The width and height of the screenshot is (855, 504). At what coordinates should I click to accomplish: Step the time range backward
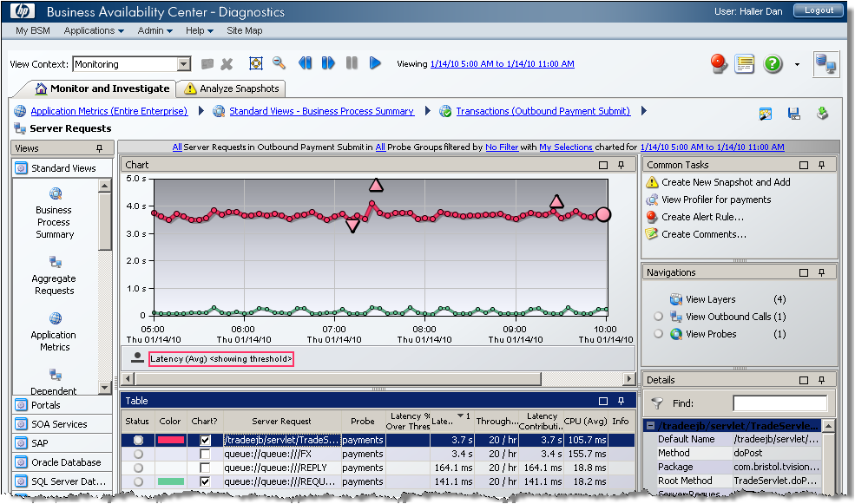tap(305, 63)
